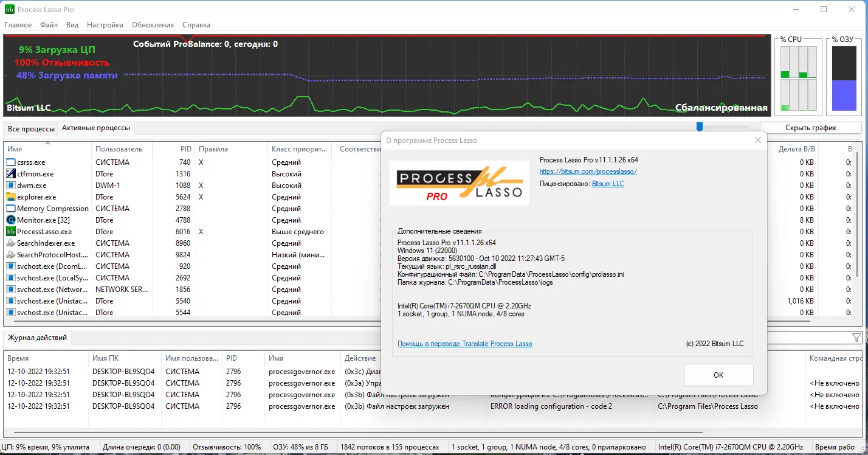Click the ProcessLasso.exe green chart icon
The image size is (868, 455).
click(11, 232)
